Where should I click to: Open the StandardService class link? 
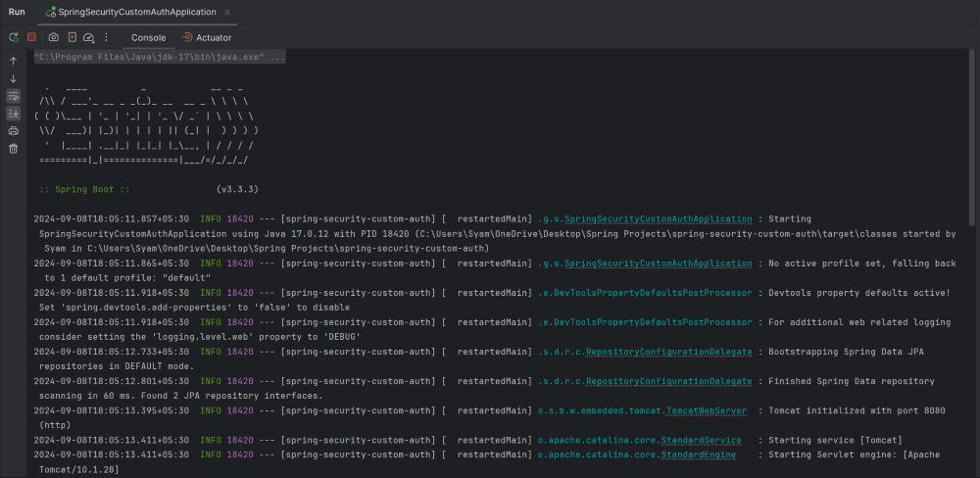(701, 440)
